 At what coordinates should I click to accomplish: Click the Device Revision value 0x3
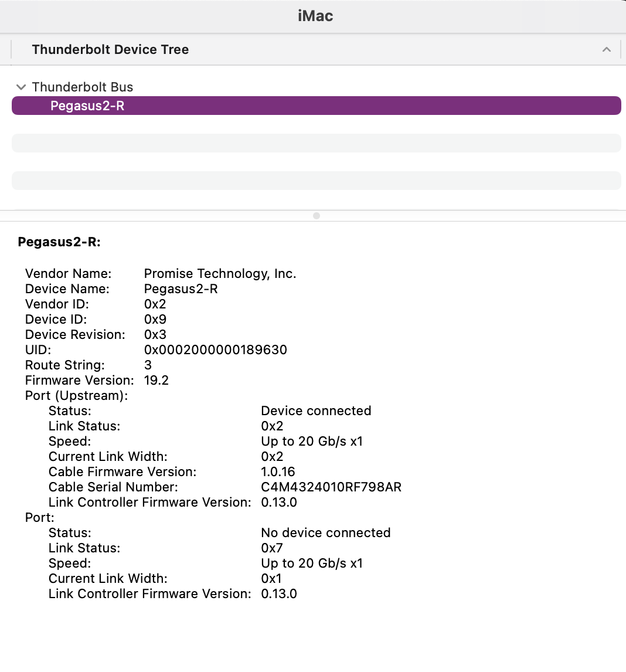(155, 335)
